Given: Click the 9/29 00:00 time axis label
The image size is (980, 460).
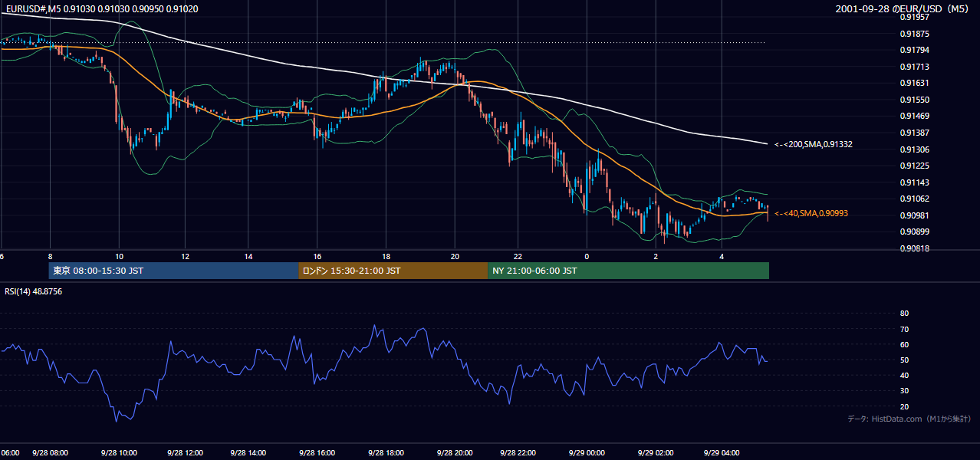Looking at the screenshot, I should click(587, 453).
